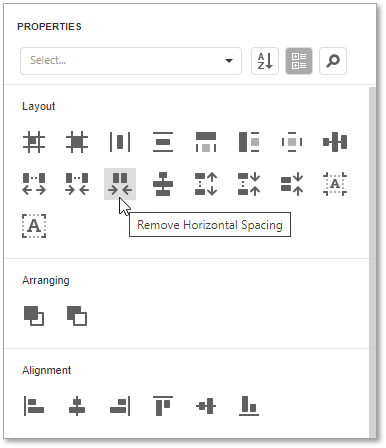
Task: Open the properties search magnifier
Action: (x=333, y=61)
